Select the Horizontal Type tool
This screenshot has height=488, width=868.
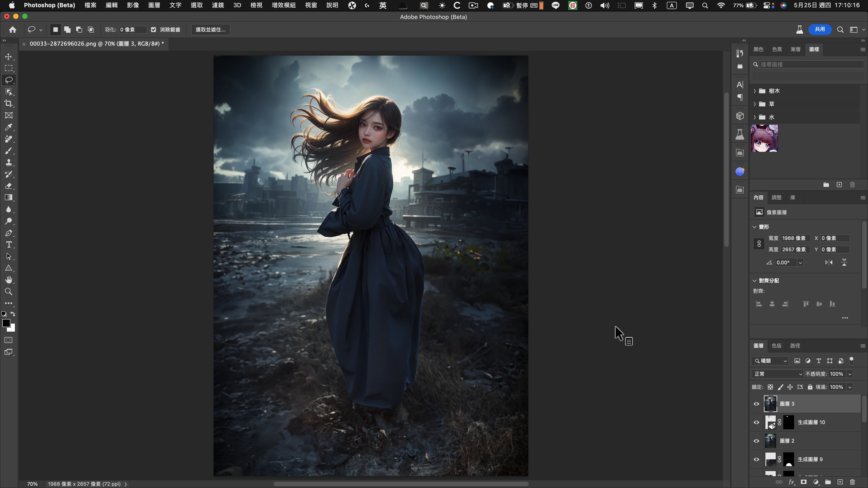tap(9, 245)
